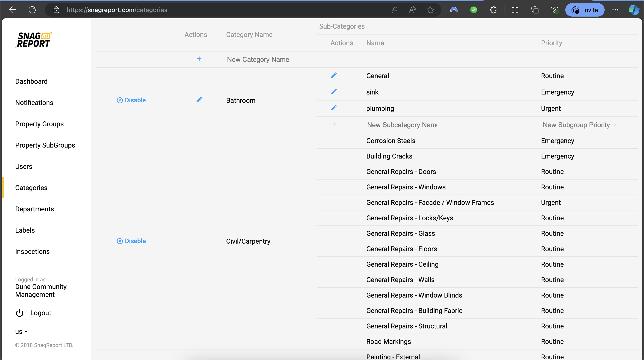Click the SnagReport logo
The width and height of the screenshot is (644, 360).
coord(34,40)
